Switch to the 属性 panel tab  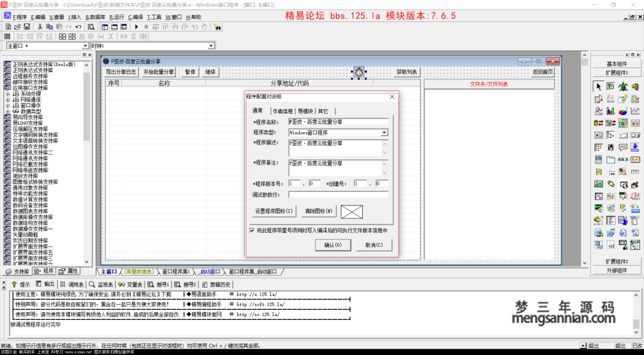point(69,271)
